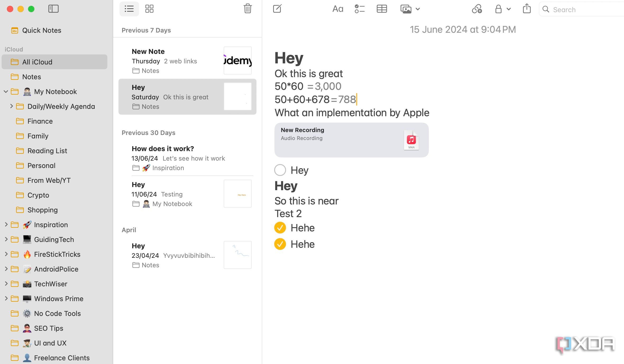Expand the Daily/Weekly Agenda folder
624x364 pixels.
click(11, 106)
